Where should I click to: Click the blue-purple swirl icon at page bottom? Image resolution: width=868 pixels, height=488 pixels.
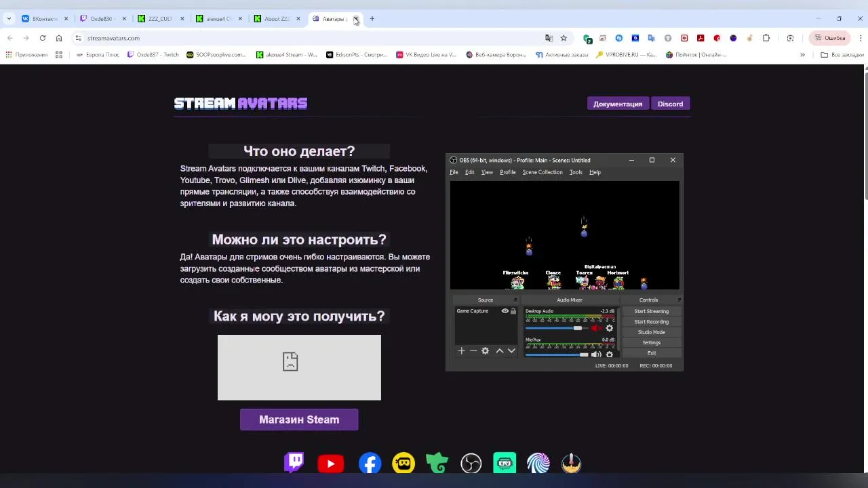[x=538, y=464]
